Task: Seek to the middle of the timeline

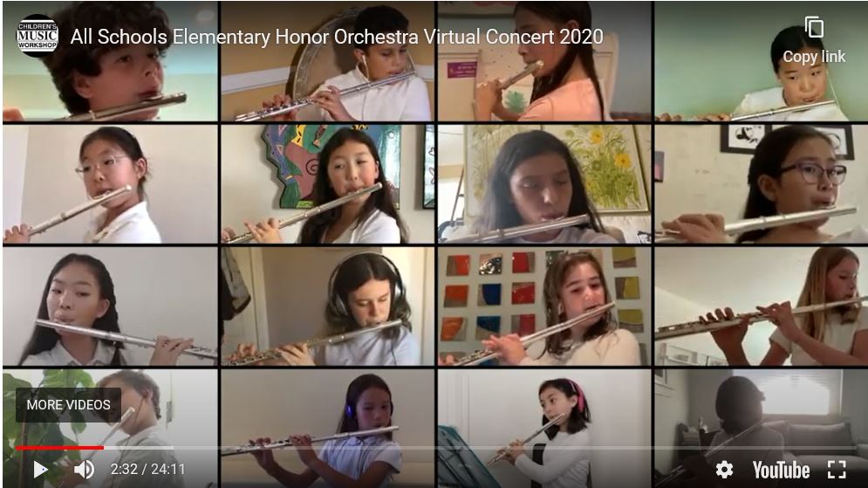Action: [x=435, y=448]
